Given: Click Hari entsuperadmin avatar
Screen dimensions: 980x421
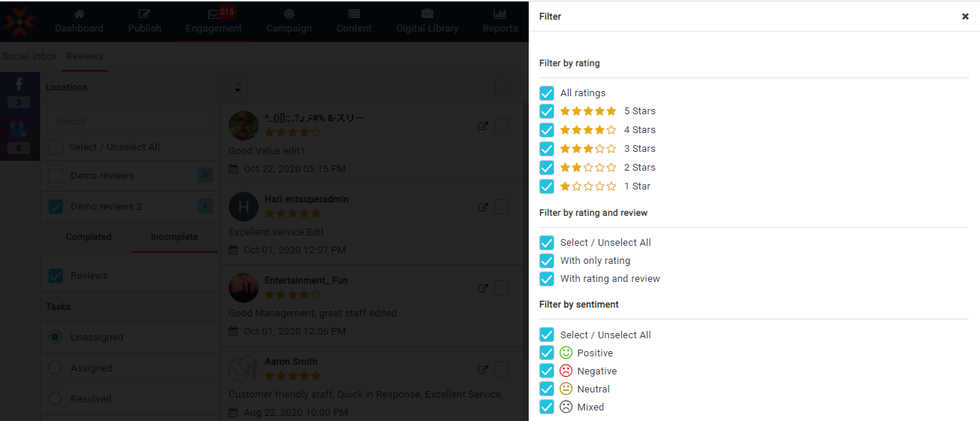Looking at the screenshot, I should [x=244, y=207].
